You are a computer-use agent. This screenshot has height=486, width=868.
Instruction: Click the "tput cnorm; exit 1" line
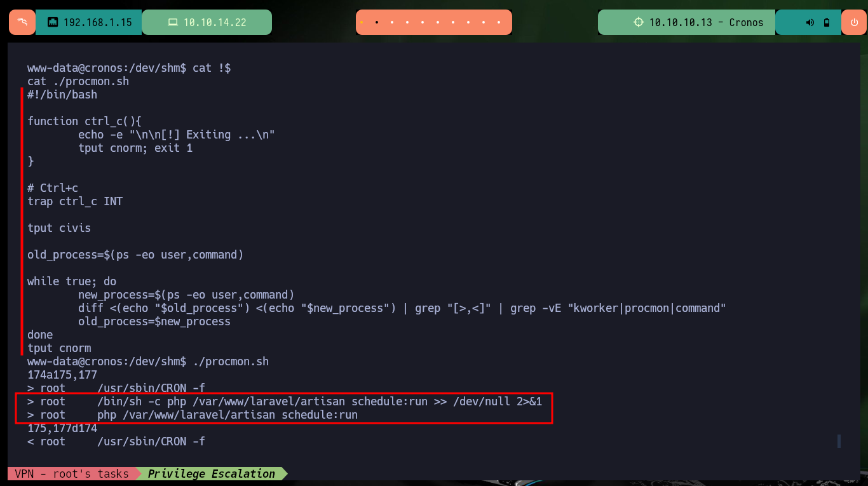click(135, 148)
